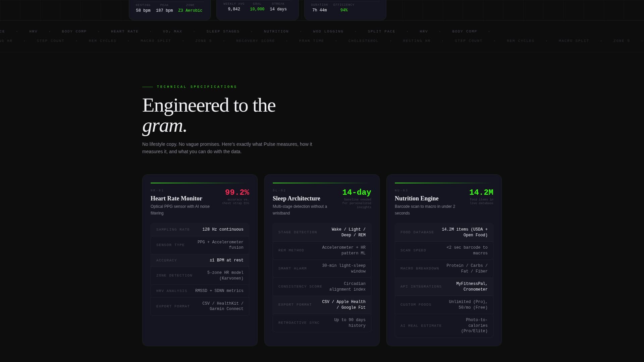Click the SENSOR TYPE row label

click(x=170, y=245)
